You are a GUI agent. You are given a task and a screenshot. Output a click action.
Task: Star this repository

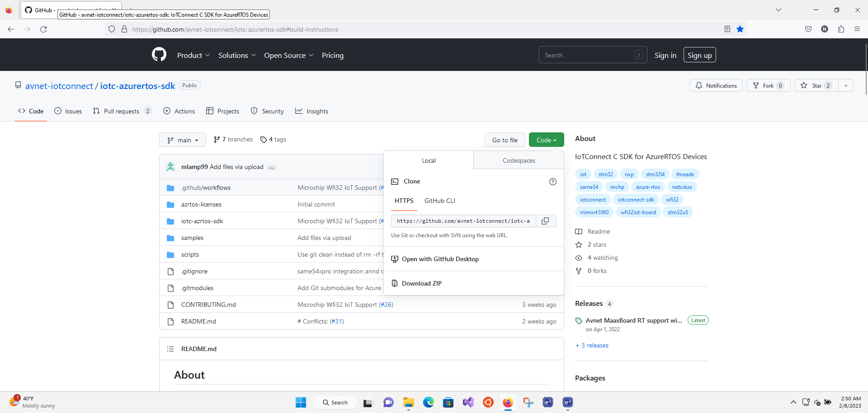click(816, 85)
